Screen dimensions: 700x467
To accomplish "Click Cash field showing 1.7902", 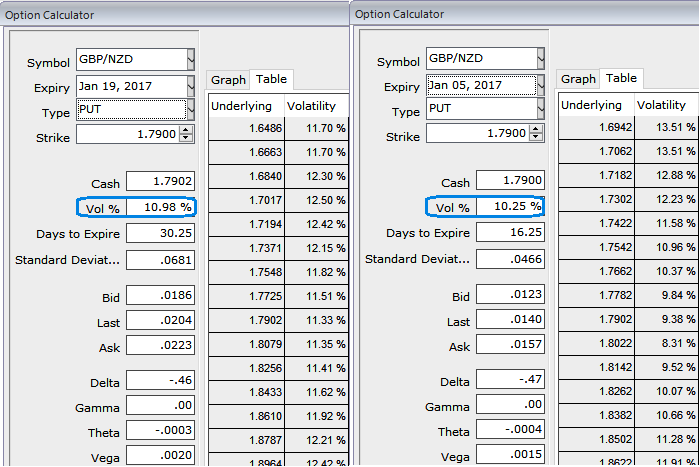I will point(160,181).
